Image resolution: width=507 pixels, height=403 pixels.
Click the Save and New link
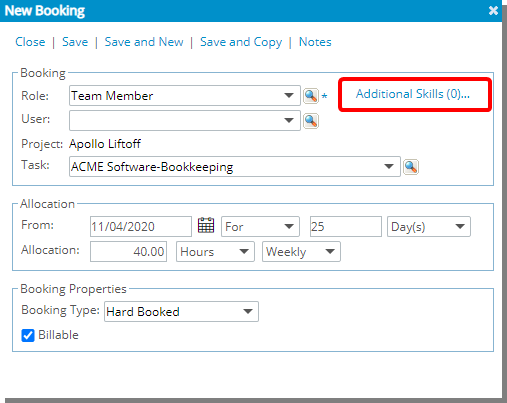coord(144,42)
